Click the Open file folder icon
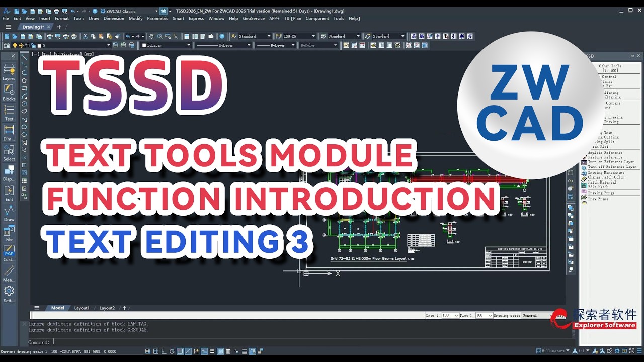The image size is (644, 362). [15, 36]
